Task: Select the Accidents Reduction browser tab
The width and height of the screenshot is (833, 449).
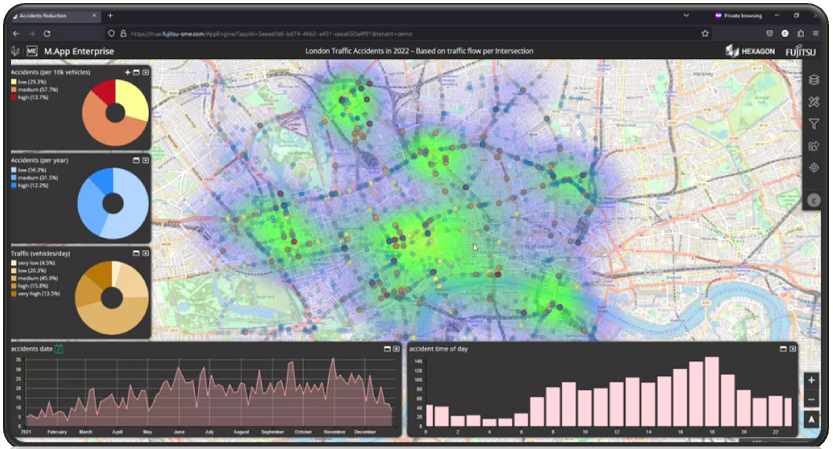Action: (x=52, y=15)
